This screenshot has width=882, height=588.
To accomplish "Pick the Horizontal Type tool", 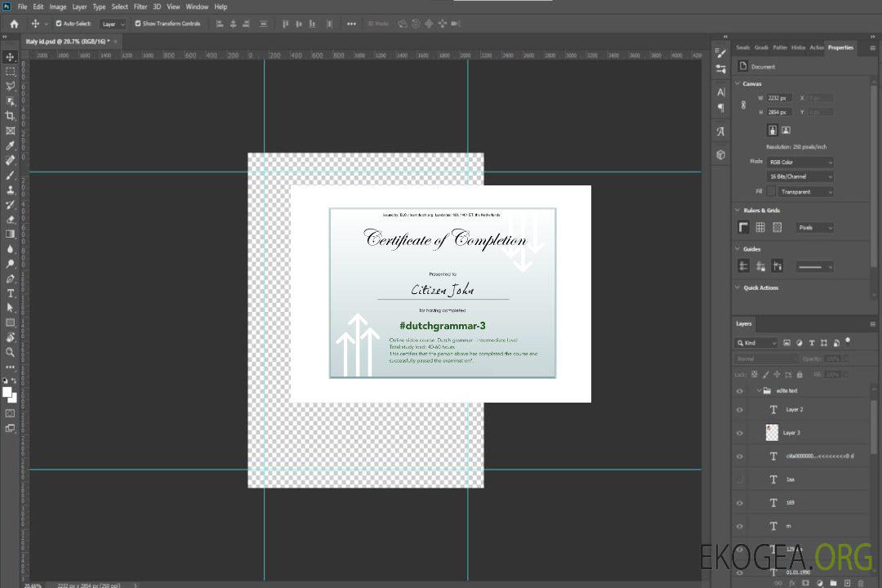I will pyautogui.click(x=10, y=293).
